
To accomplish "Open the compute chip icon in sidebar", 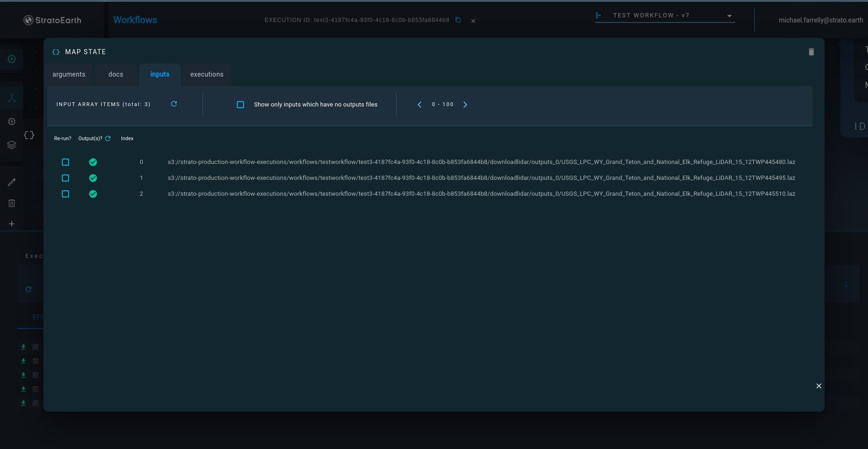I will [12, 121].
